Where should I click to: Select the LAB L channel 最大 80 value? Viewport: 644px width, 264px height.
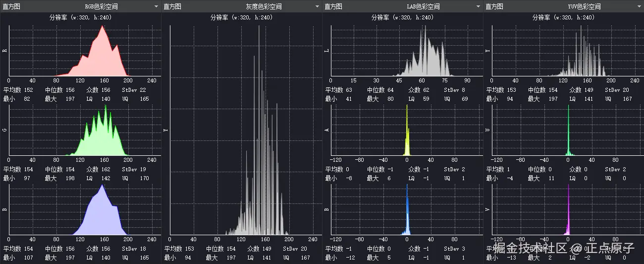(x=389, y=99)
